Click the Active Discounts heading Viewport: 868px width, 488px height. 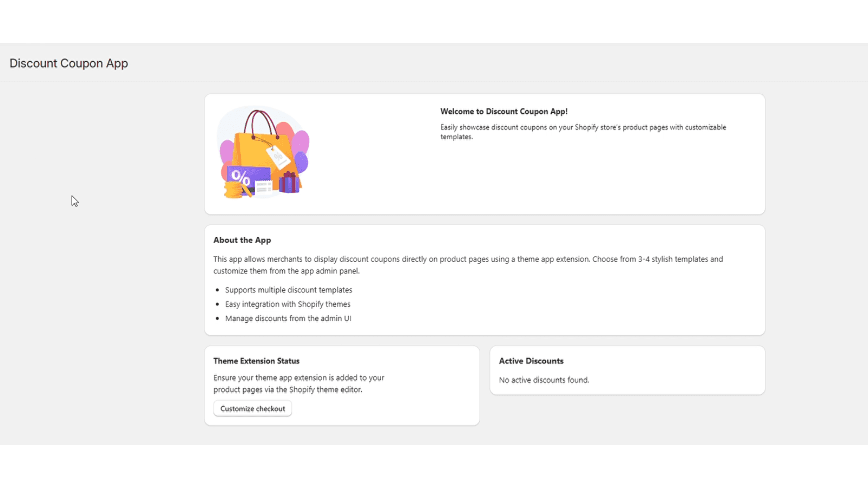(x=531, y=361)
